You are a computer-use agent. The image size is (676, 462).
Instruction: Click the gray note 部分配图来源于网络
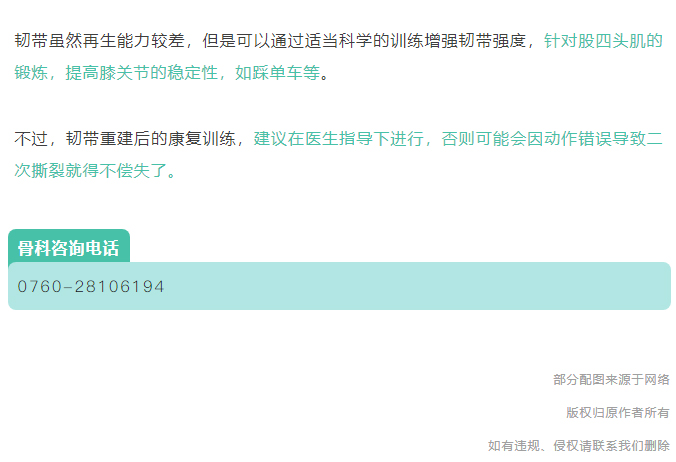(611, 380)
